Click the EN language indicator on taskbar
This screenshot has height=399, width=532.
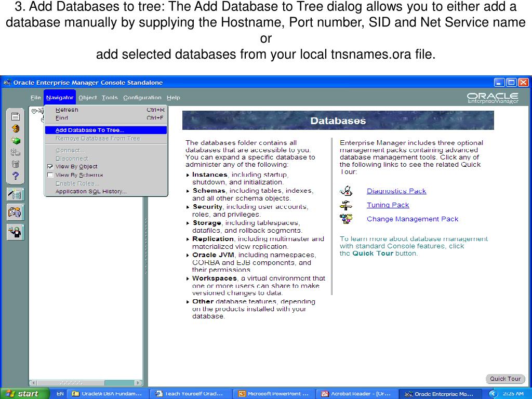point(60,394)
